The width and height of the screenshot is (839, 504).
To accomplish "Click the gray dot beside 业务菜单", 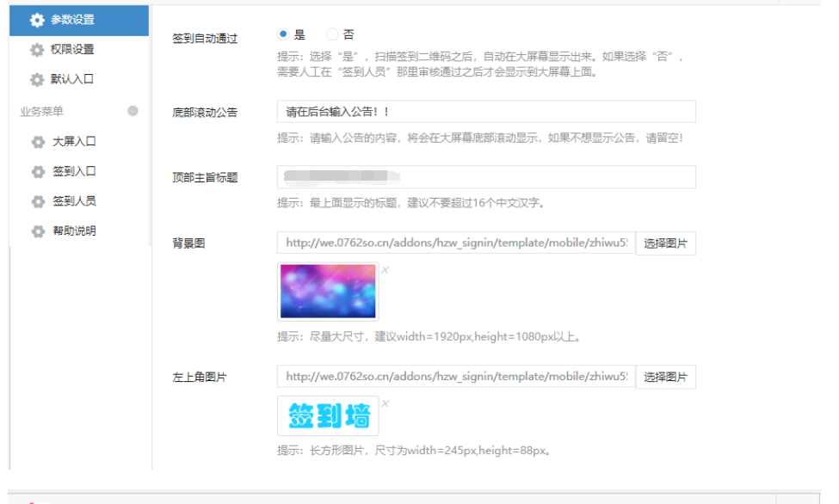I will pos(133,109).
